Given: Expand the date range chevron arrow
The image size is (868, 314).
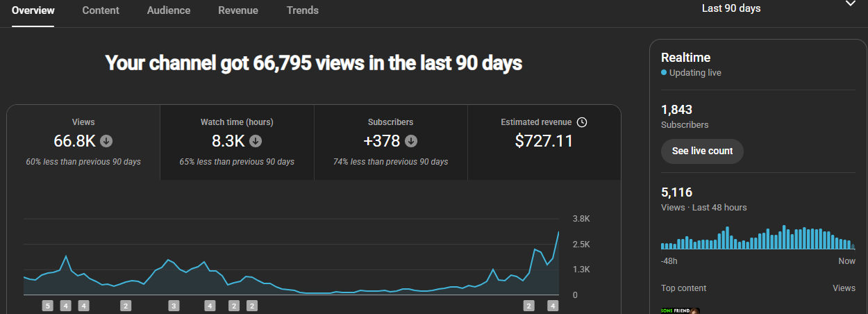Looking at the screenshot, I should coord(850,4).
